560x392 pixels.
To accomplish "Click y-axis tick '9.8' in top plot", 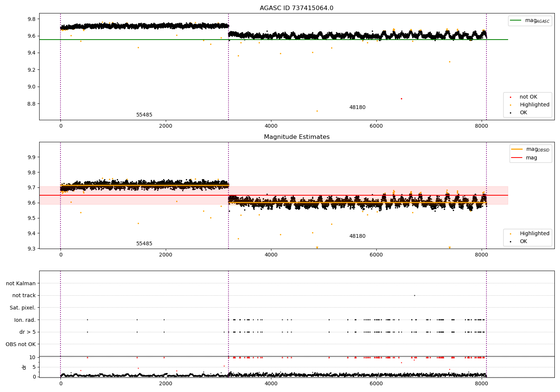I will tap(31, 19).
